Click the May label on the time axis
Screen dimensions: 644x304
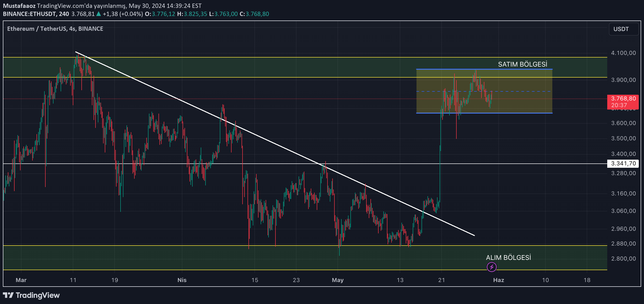tap(338, 280)
